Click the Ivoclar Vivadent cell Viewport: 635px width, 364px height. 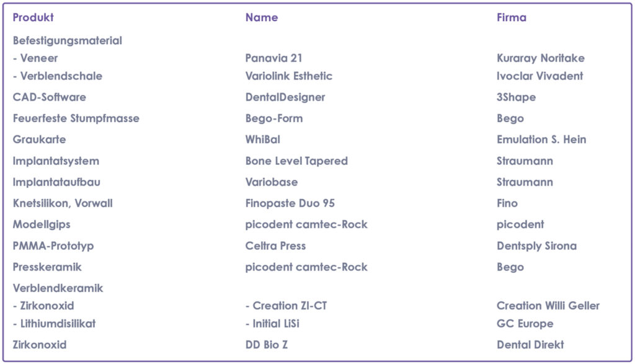[540, 76]
